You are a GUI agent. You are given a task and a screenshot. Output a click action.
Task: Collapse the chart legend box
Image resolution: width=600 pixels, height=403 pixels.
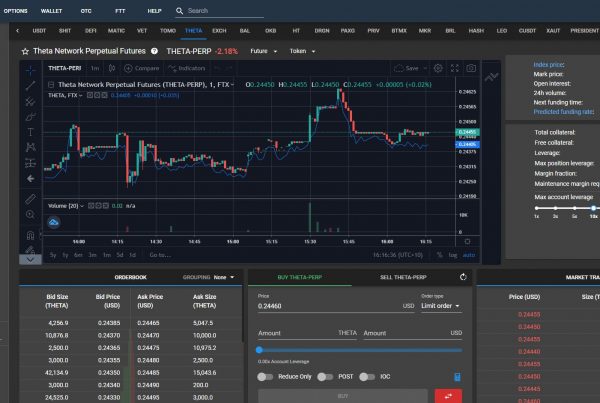(51, 85)
